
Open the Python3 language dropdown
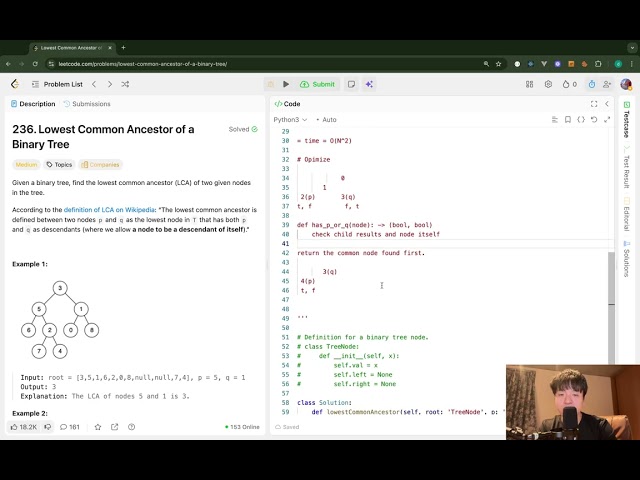pos(290,120)
